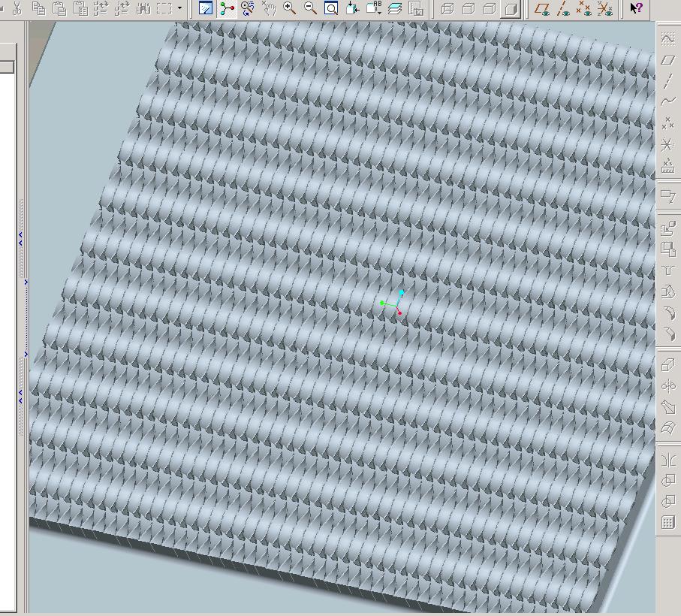Click the pan hand view icon

(x=269, y=8)
